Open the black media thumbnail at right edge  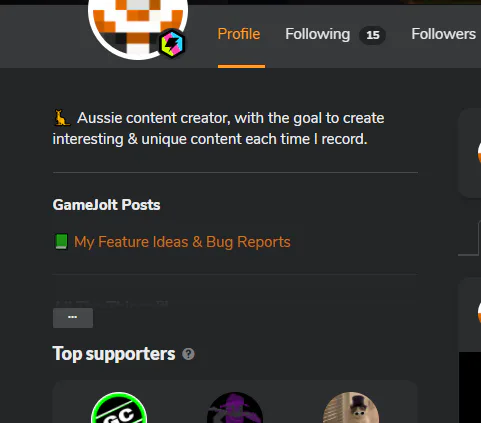[470, 387]
